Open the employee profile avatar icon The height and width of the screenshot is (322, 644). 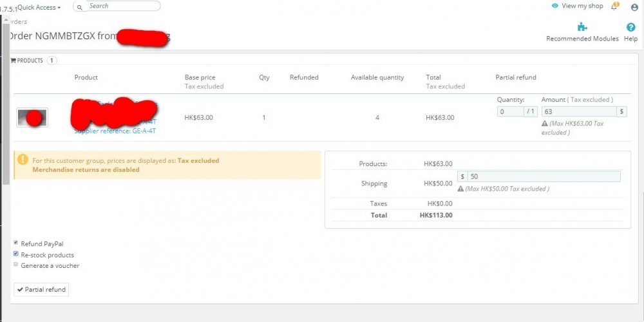coord(634,7)
